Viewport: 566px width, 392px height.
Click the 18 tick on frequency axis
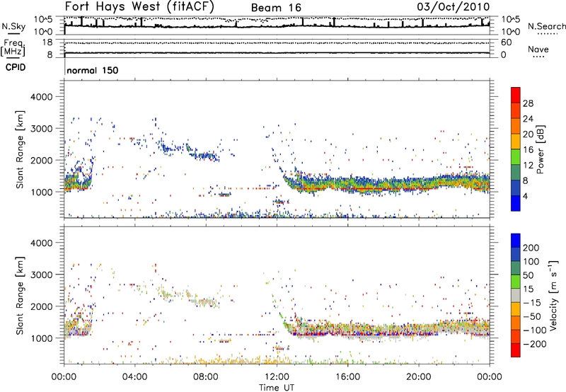click(47, 42)
